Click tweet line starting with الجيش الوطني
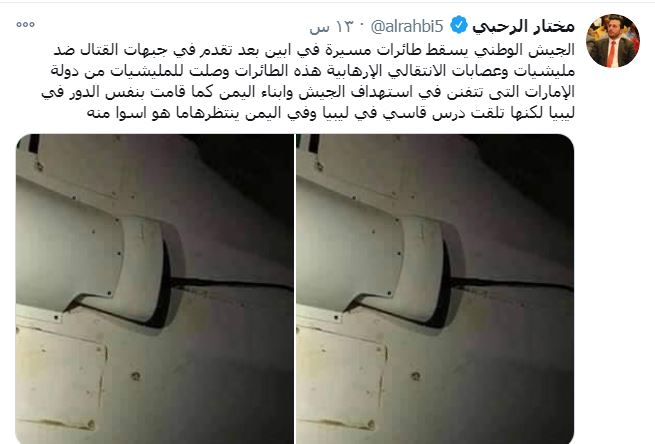Screen dimensions: 655x444 [314, 51]
